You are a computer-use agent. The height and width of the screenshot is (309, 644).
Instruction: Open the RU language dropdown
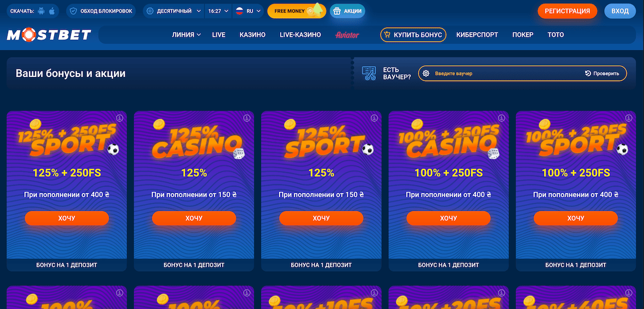tap(249, 11)
